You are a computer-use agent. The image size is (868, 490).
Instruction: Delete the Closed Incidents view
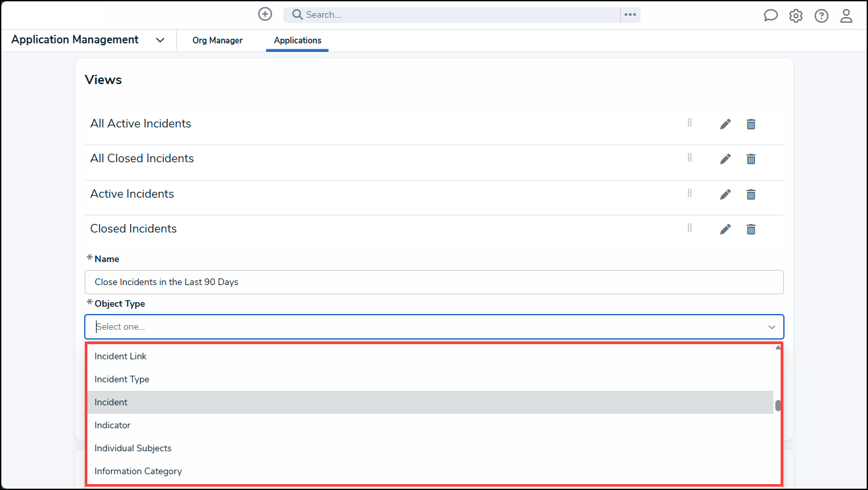click(x=751, y=229)
